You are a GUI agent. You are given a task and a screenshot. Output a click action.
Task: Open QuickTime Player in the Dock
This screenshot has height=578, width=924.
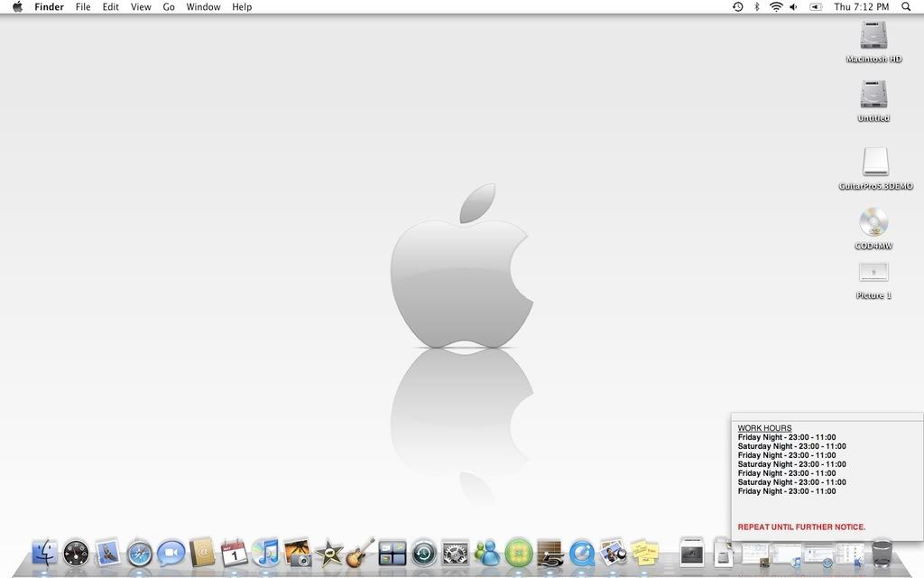(582, 554)
